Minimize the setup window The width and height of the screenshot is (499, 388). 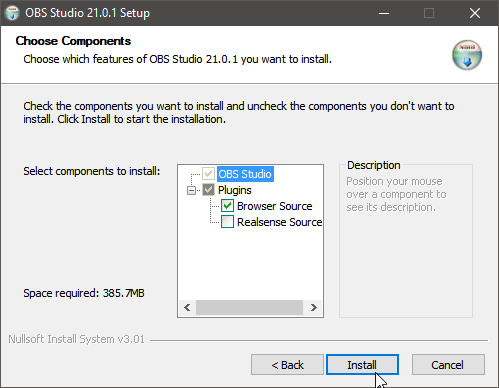click(x=384, y=13)
